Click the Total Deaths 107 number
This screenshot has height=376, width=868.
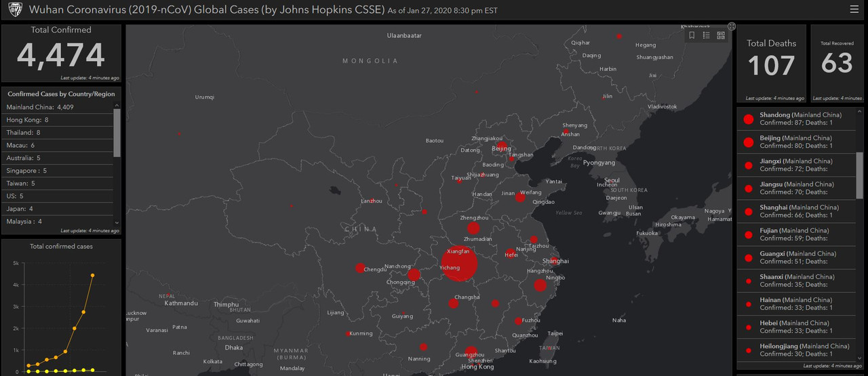pos(772,66)
